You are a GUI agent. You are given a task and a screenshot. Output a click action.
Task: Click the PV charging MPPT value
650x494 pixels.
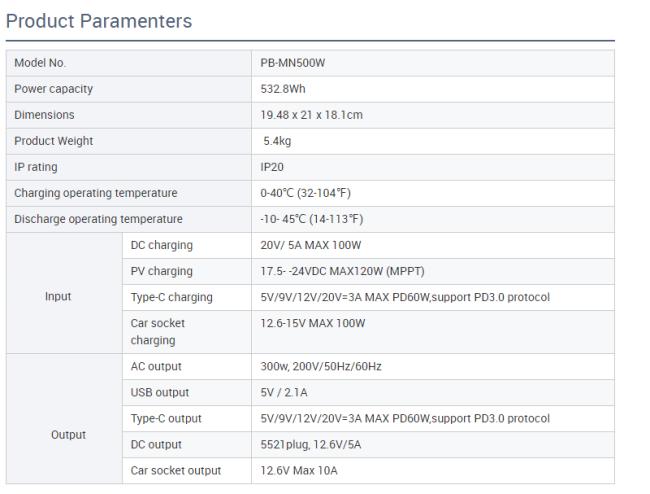click(342, 271)
